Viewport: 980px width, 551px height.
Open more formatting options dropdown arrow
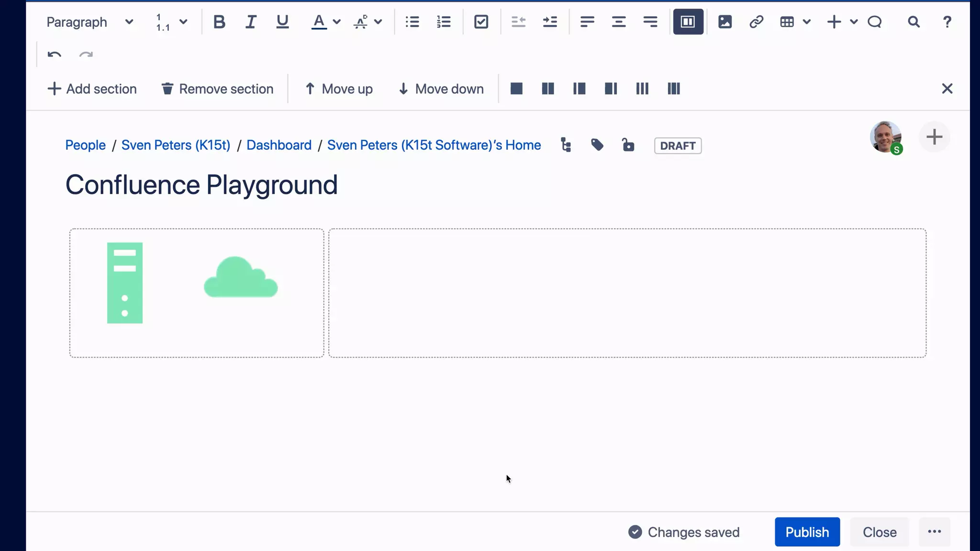[378, 22]
